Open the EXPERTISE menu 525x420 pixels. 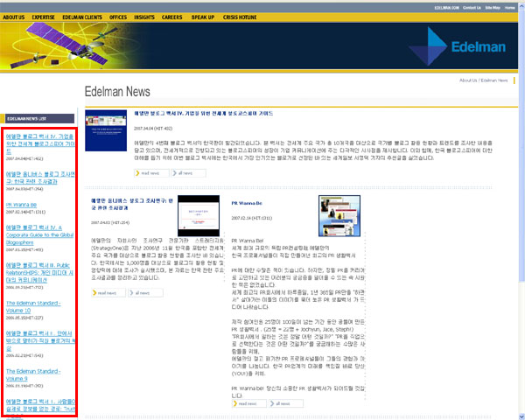[43, 17]
